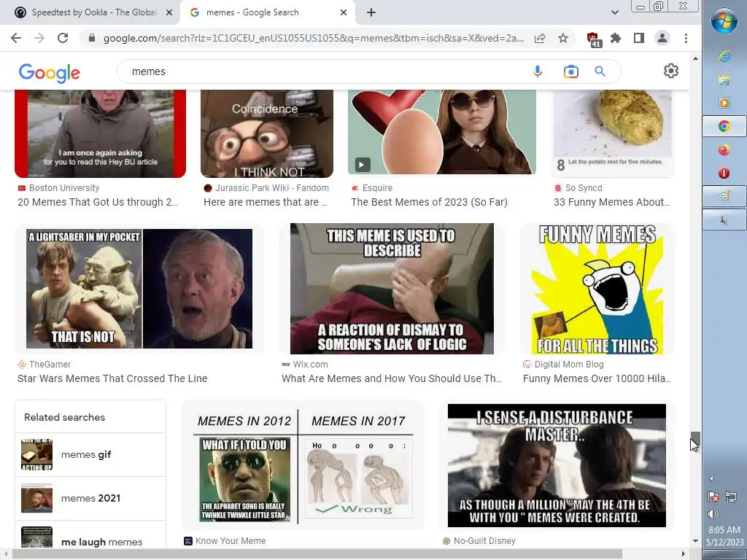Open '33 Funny Memes About' So Syncd link
747x560 pixels.
612,202
